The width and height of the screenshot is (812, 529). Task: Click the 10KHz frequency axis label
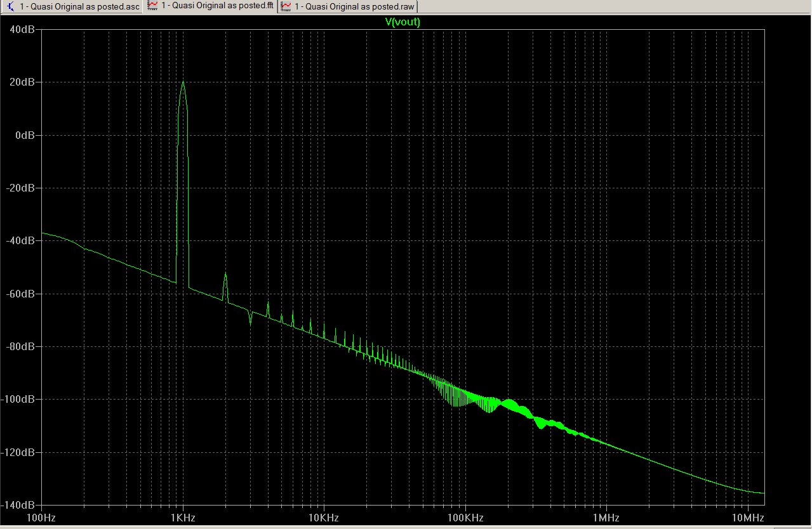(x=325, y=518)
